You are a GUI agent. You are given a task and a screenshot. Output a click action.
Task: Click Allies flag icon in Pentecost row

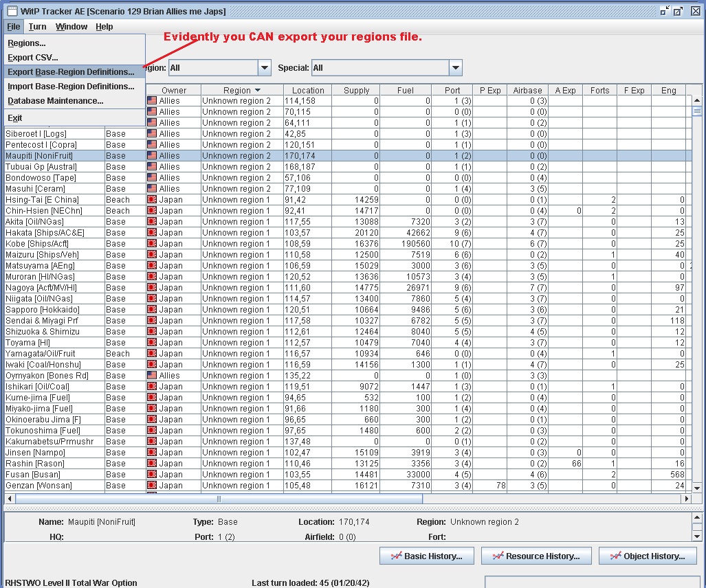152,144
